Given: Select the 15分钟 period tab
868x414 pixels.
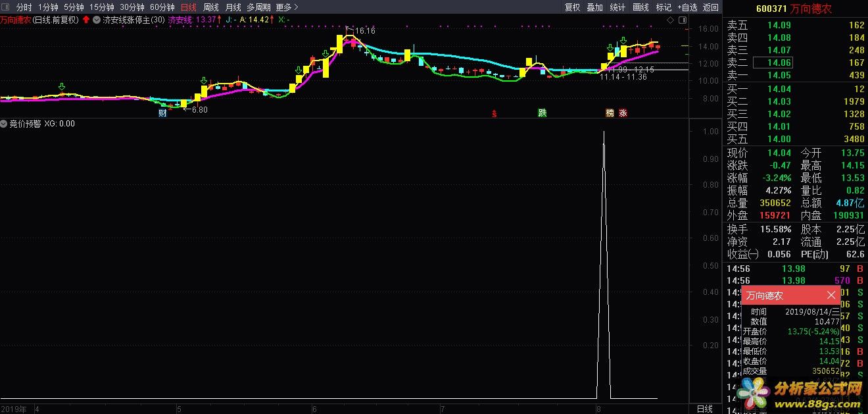Looking at the screenshot, I should pyautogui.click(x=101, y=7).
